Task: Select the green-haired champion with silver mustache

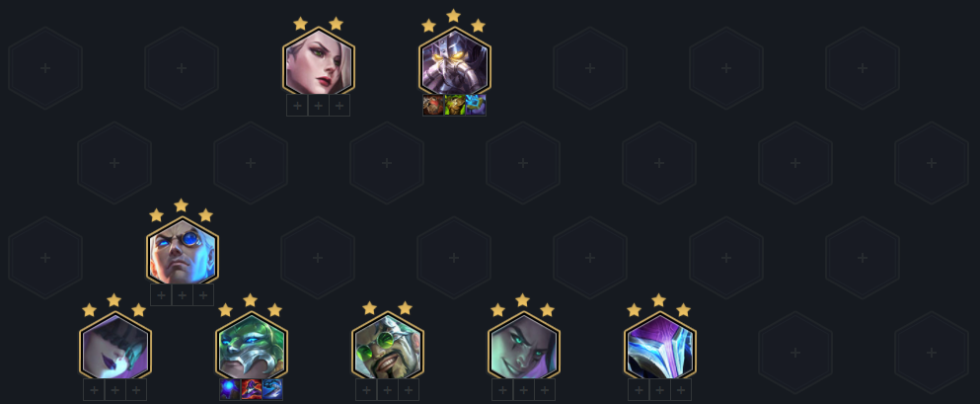Action: coord(252,347)
